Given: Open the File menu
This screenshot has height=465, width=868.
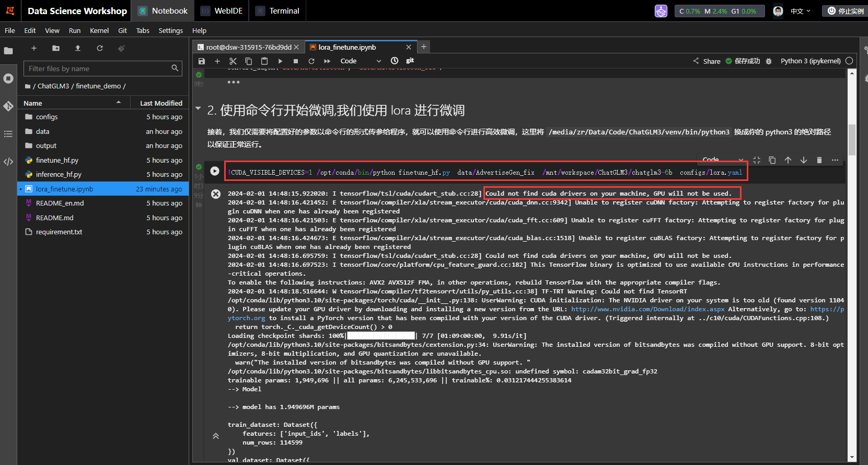Looking at the screenshot, I should coord(10,30).
